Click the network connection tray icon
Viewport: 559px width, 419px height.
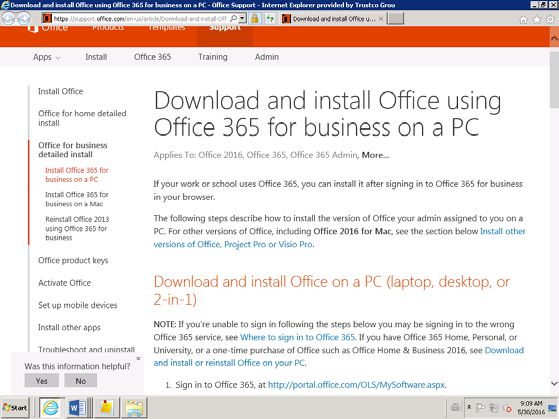(494, 407)
